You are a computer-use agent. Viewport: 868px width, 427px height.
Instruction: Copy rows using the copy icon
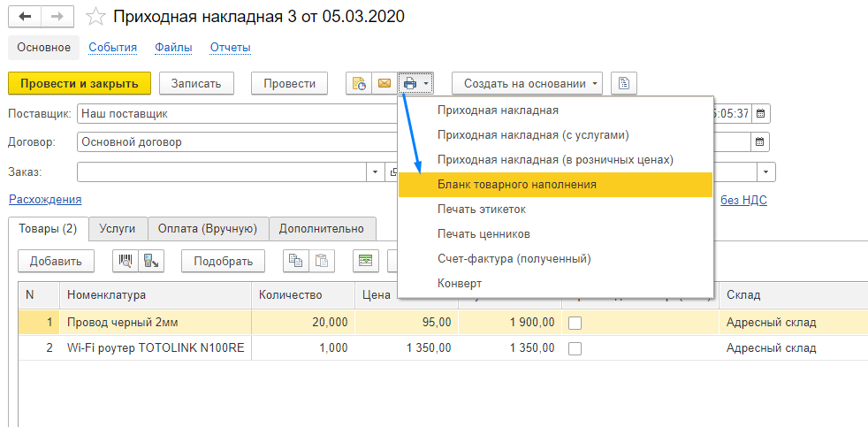296,261
